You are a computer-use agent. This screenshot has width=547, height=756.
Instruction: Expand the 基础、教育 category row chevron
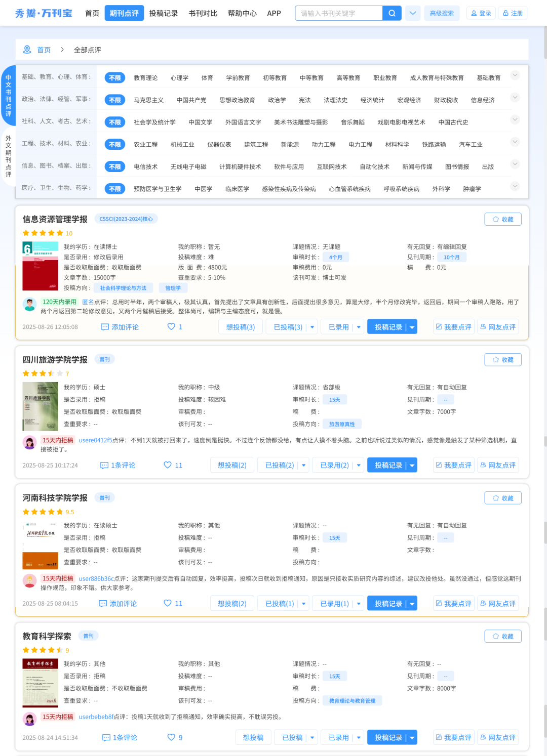pos(515,75)
